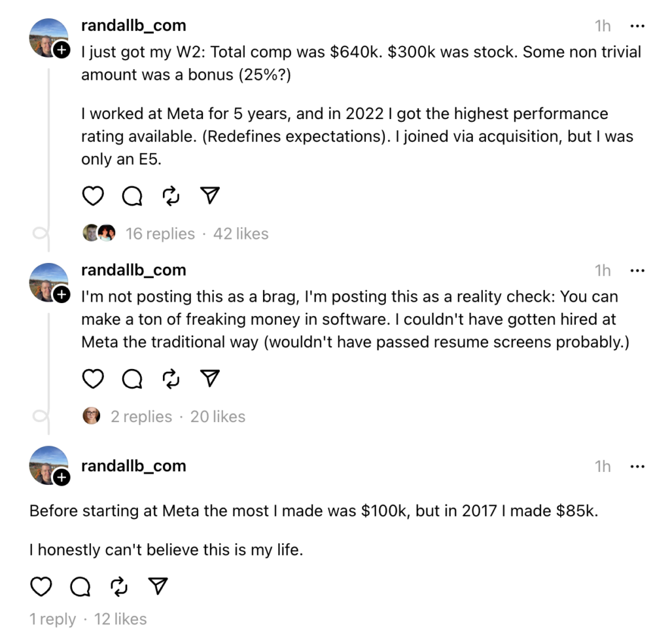This screenshot has height=644, width=670.
Task: Repost the last post about $85k
Action: (119, 587)
